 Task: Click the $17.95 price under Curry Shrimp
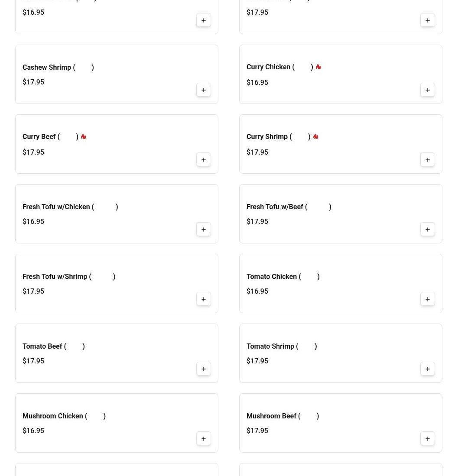tap(257, 152)
